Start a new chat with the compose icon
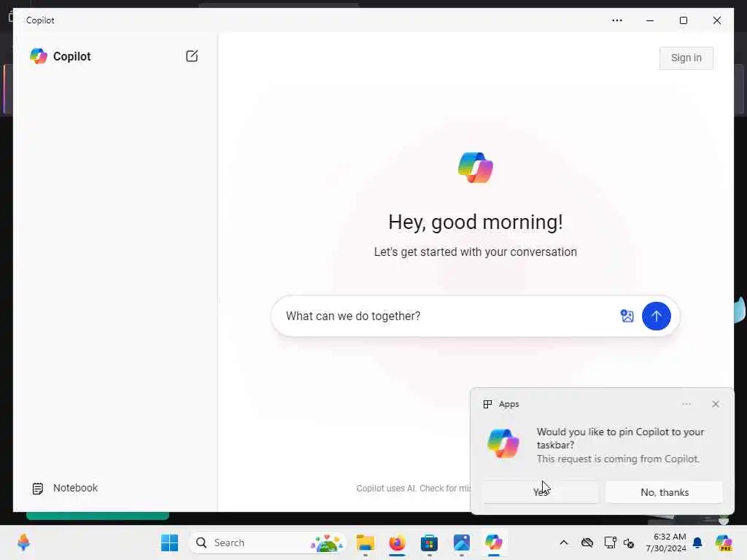Screen dimensions: 747x560 point(192,56)
